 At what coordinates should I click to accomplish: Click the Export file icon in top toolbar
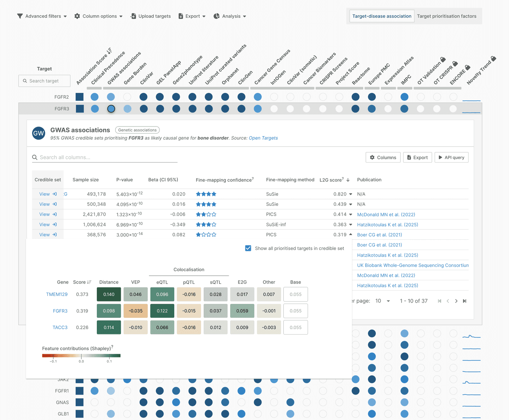181,16
